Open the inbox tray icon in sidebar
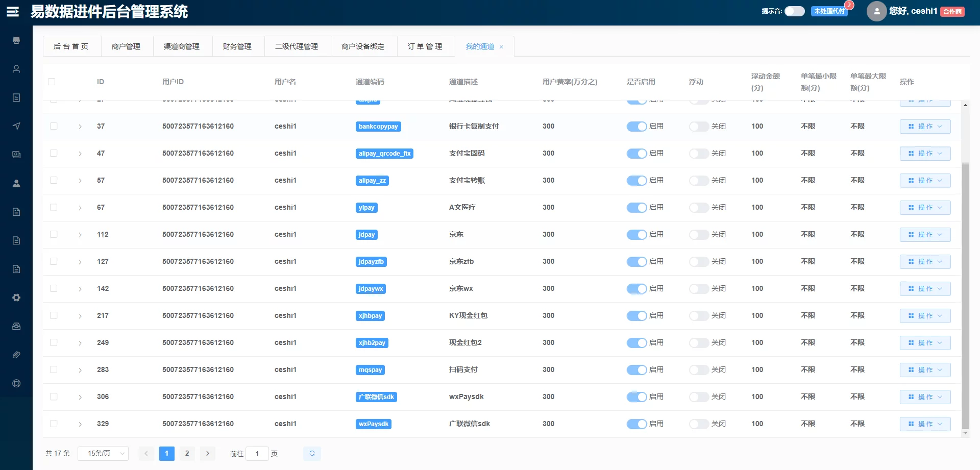This screenshot has height=470, width=980. 16,326
